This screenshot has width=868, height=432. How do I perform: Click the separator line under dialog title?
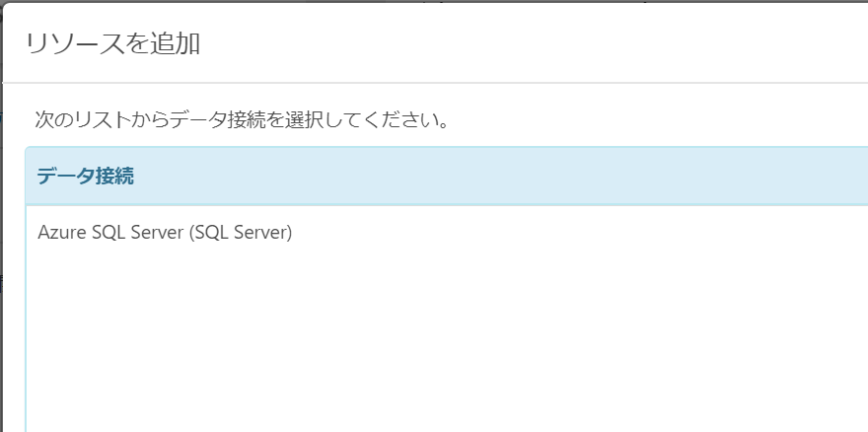coord(435,83)
